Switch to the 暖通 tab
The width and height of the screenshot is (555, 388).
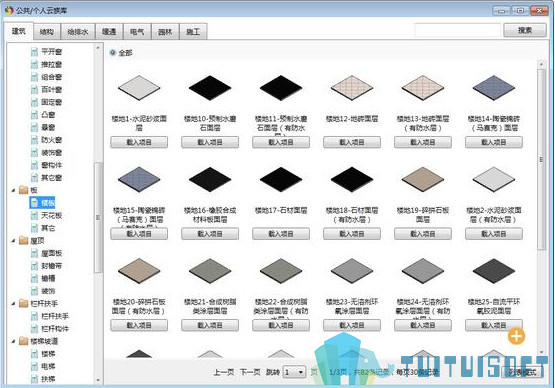(109, 32)
